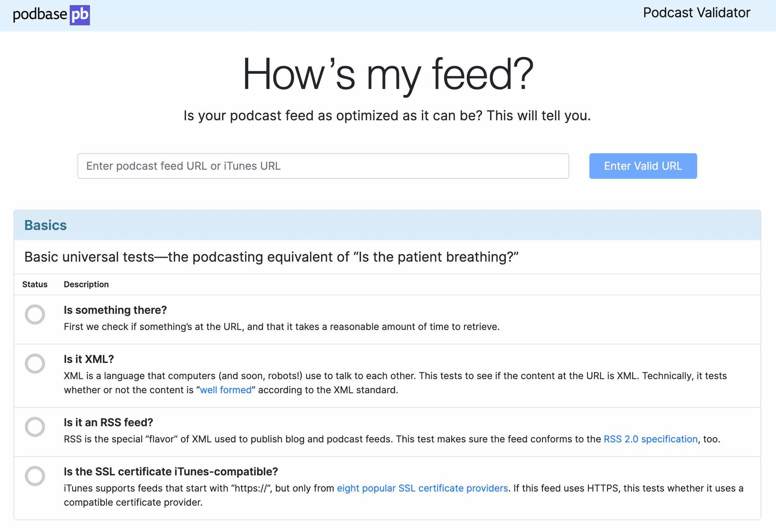
Task: Click the "Enter Valid URL" button
Action: (643, 166)
